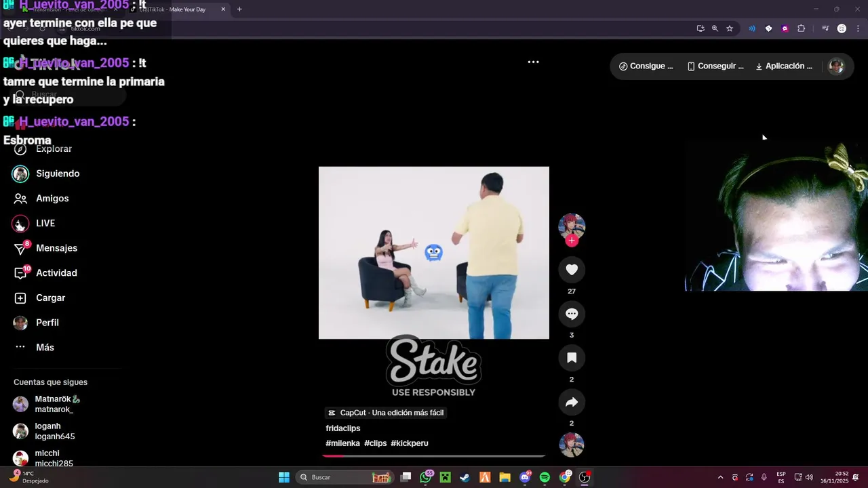
Task: Open the sound disc avatar below share
Action: point(572,445)
